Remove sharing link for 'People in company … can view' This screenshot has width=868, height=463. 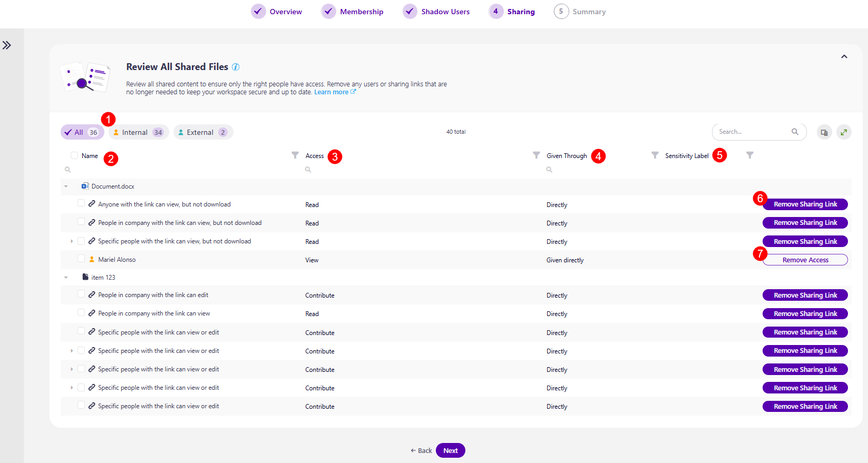pyautogui.click(x=805, y=313)
